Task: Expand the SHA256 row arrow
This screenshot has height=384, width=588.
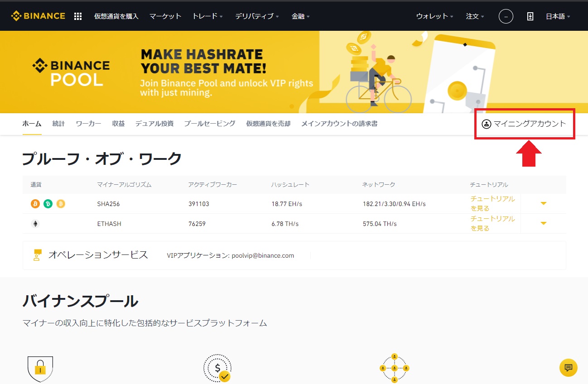Action: [544, 203]
